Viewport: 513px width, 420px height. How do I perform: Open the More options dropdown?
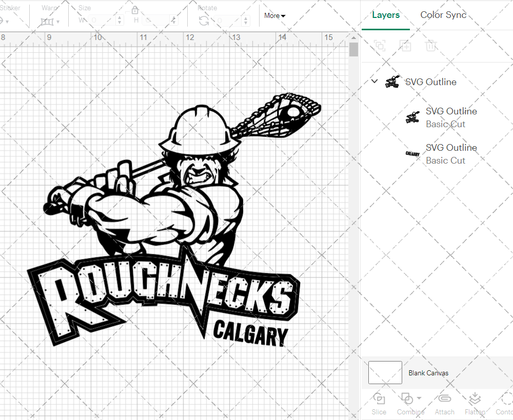274,16
